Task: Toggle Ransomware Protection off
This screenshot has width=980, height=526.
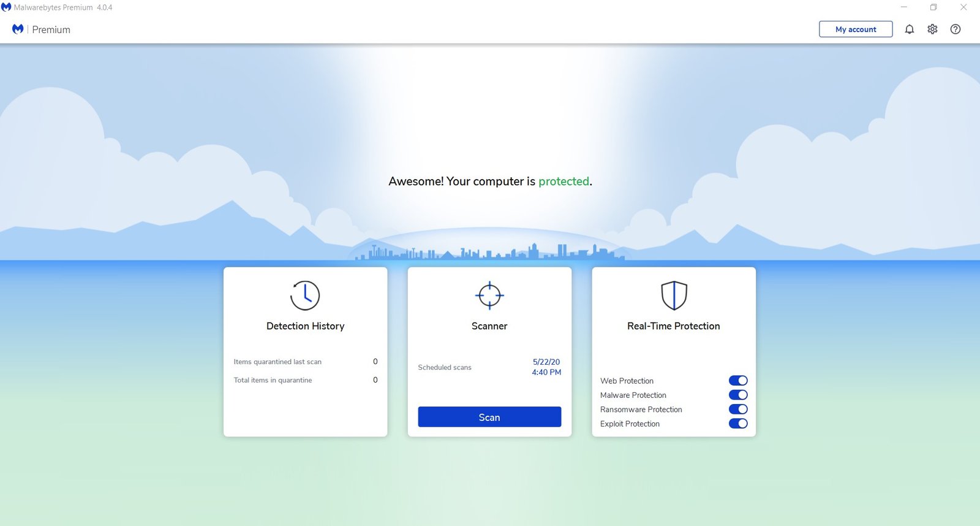Action: [737, 409]
